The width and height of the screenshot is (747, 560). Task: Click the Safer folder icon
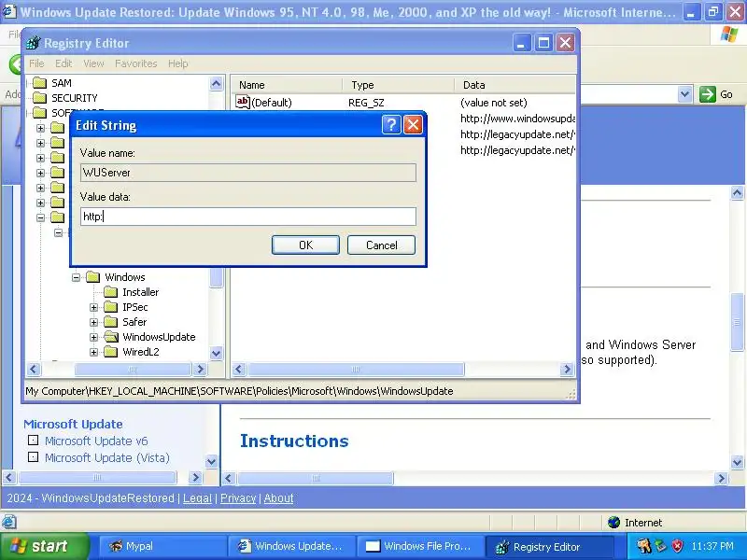point(110,322)
